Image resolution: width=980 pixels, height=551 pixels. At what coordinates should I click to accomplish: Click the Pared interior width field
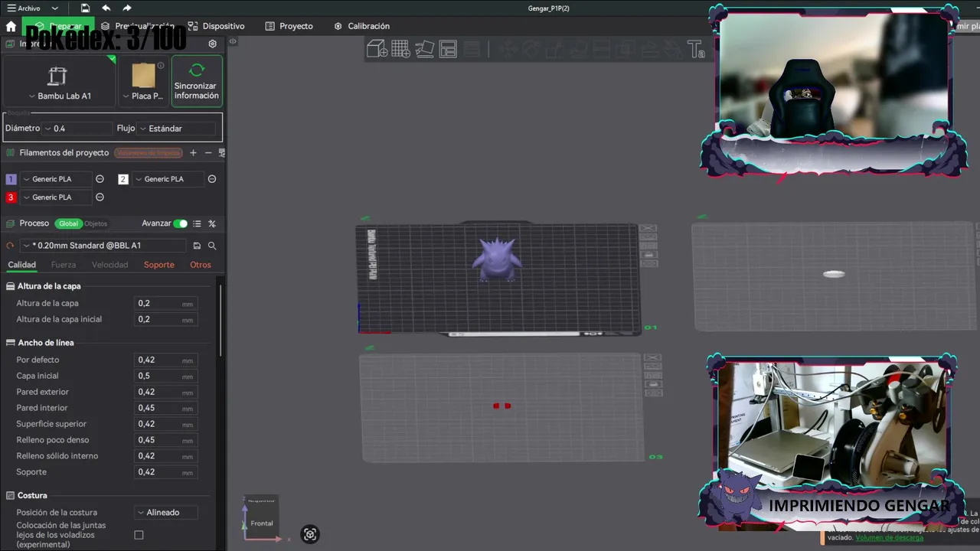point(165,408)
